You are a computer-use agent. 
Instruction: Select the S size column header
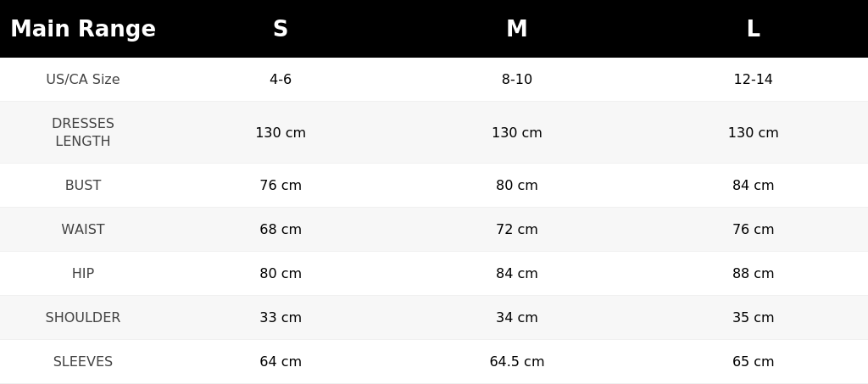coord(281,29)
